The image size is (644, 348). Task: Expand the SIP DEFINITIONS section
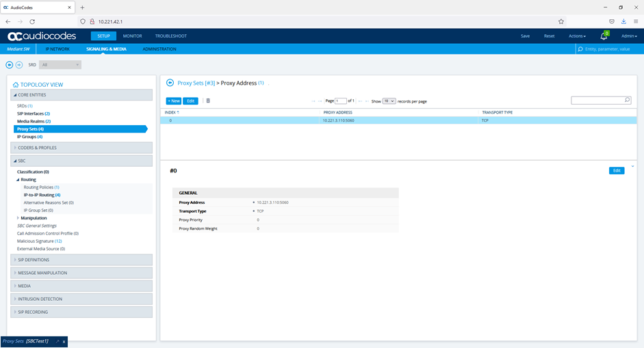click(81, 260)
